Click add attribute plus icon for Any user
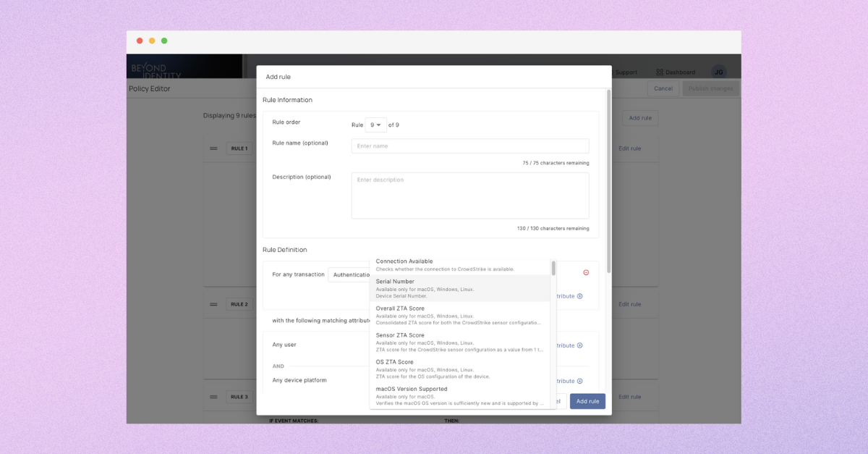The width and height of the screenshot is (868, 454). (579, 345)
